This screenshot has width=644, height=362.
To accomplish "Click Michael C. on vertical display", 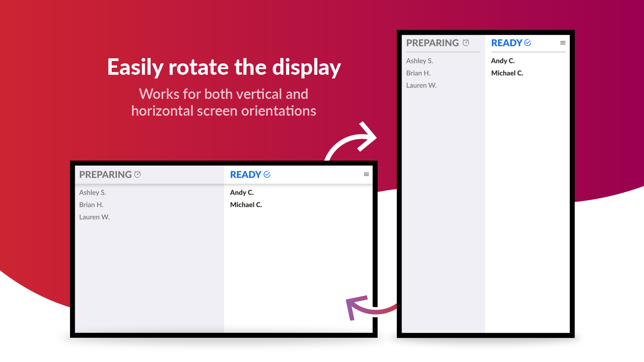I will coord(507,73).
